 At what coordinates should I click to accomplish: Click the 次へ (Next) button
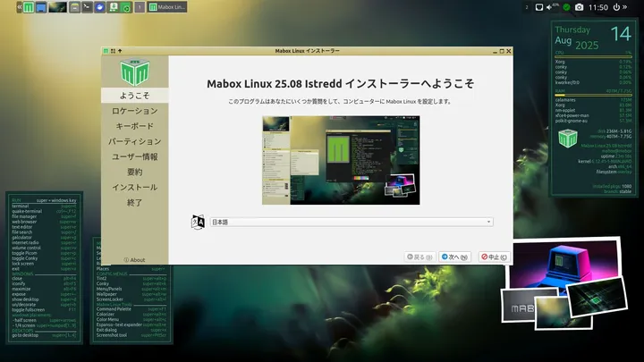coord(454,257)
